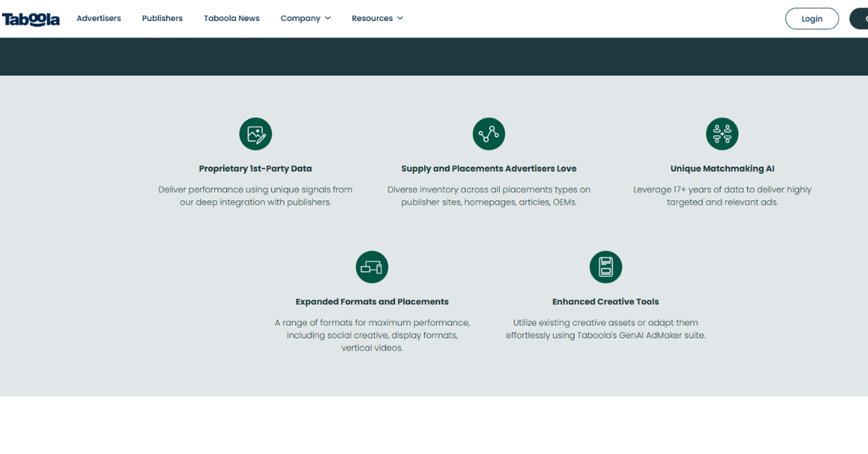Image resolution: width=868 pixels, height=454 pixels.
Task: Click the Supply and Placements graph icon
Action: point(489,134)
